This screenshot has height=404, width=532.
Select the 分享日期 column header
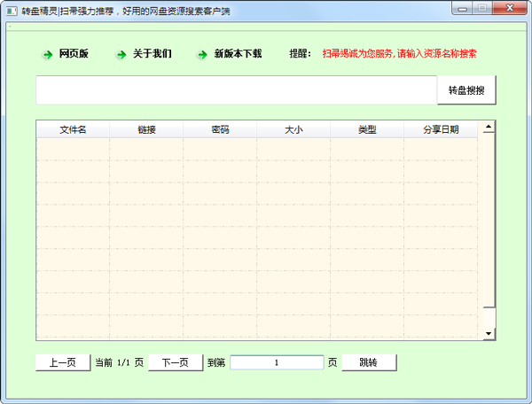click(441, 129)
